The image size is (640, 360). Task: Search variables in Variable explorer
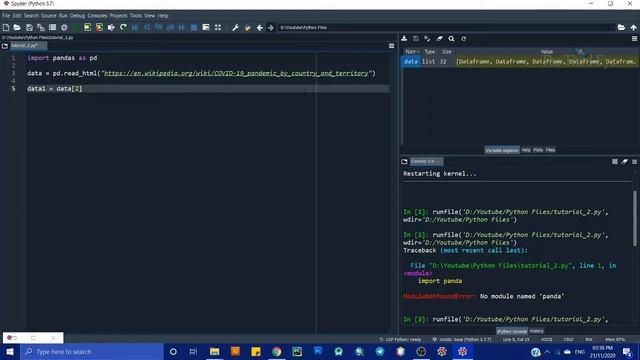pos(451,38)
